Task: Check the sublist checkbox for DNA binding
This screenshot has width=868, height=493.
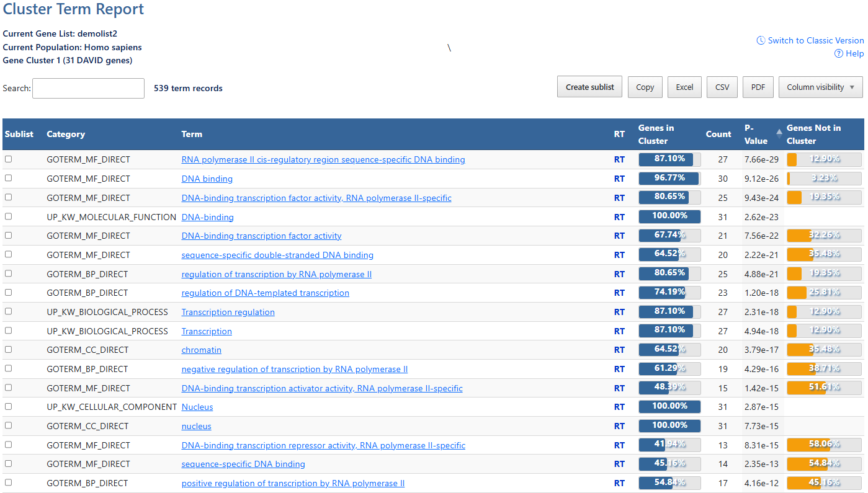Action: point(7,178)
